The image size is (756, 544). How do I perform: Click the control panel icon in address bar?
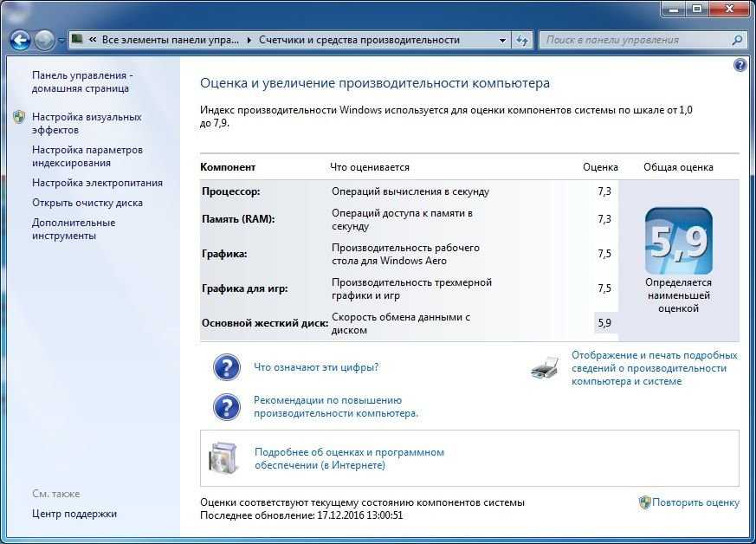coord(77,40)
